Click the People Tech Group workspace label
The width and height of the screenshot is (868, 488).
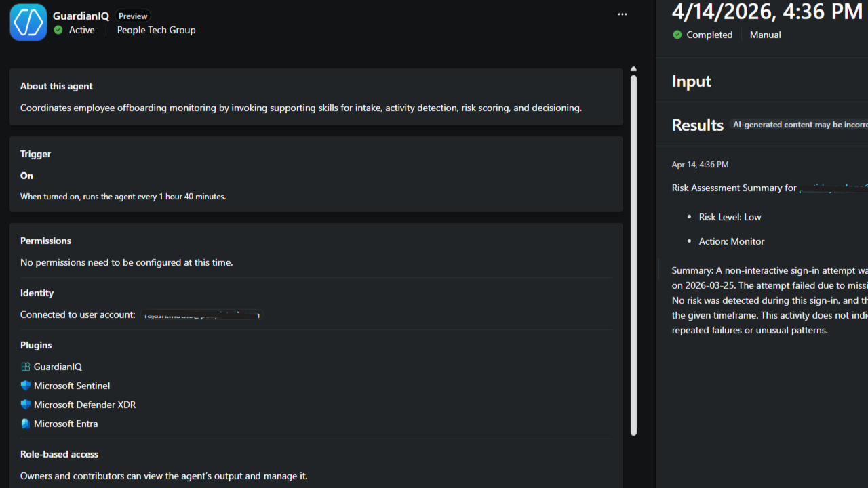[x=156, y=30]
